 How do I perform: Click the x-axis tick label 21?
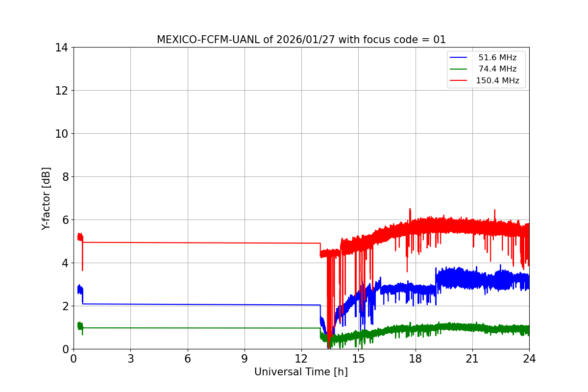tap(472, 359)
